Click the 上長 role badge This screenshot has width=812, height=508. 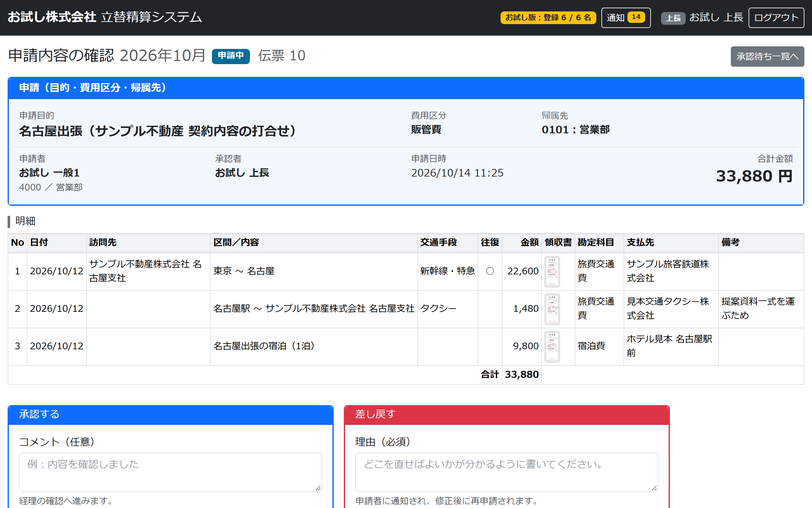click(673, 18)
